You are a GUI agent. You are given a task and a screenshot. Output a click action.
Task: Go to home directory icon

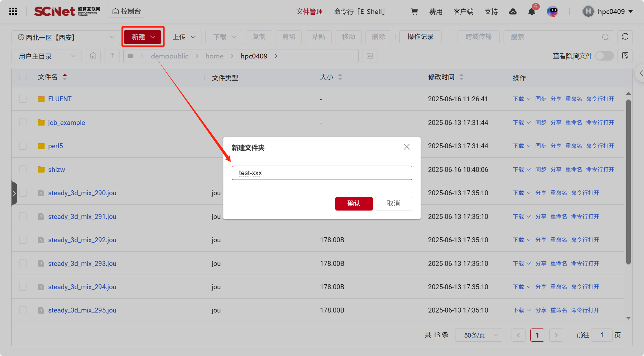pos(93,56)
